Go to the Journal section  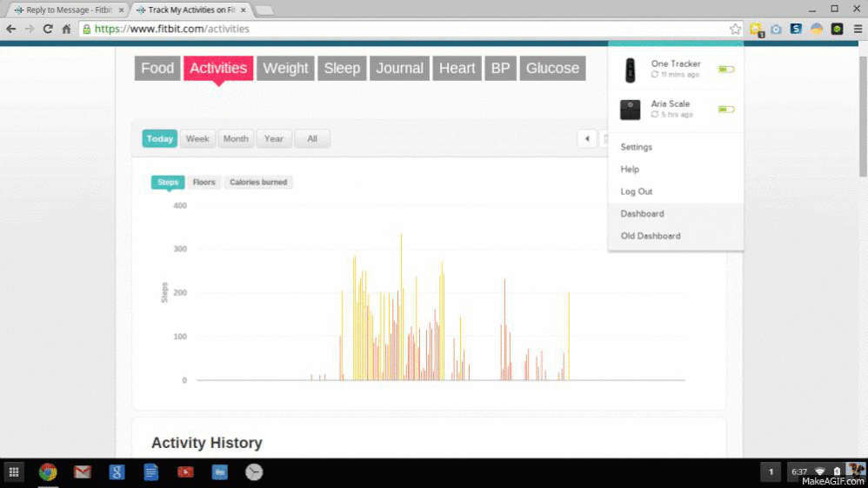click(x=399, y=68)
